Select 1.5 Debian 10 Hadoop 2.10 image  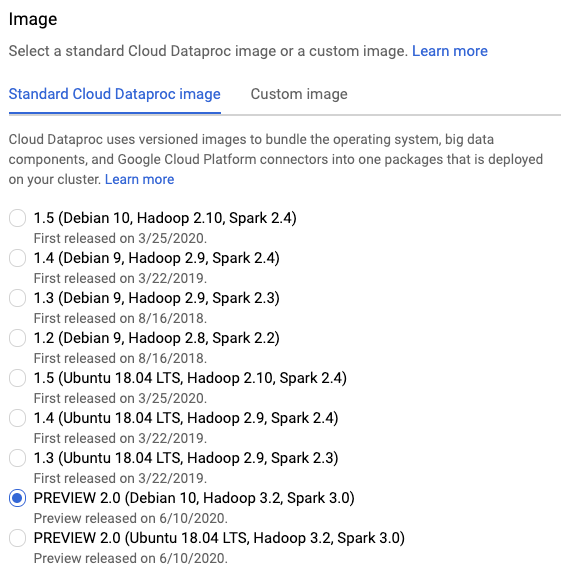(17, 218)
